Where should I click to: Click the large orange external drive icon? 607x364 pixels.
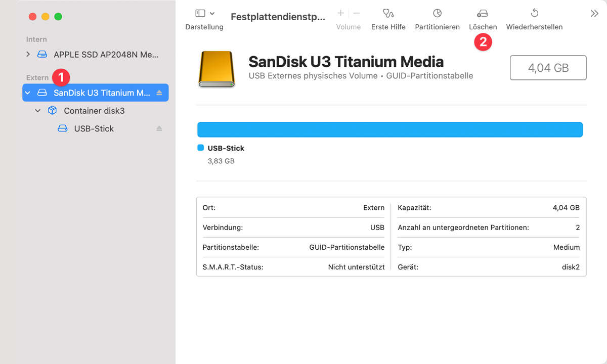[x=216, y=69]
